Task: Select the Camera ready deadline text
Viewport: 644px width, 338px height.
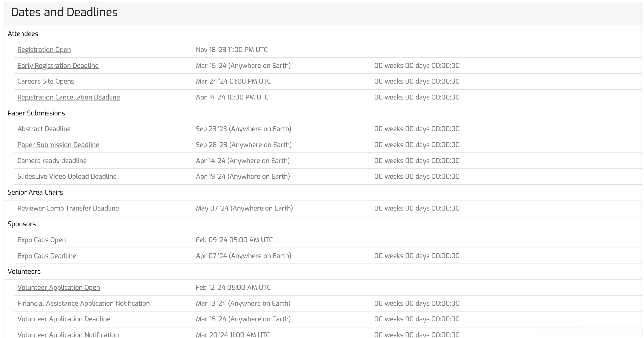Action: pyautogui.click(x=52, y=161)
